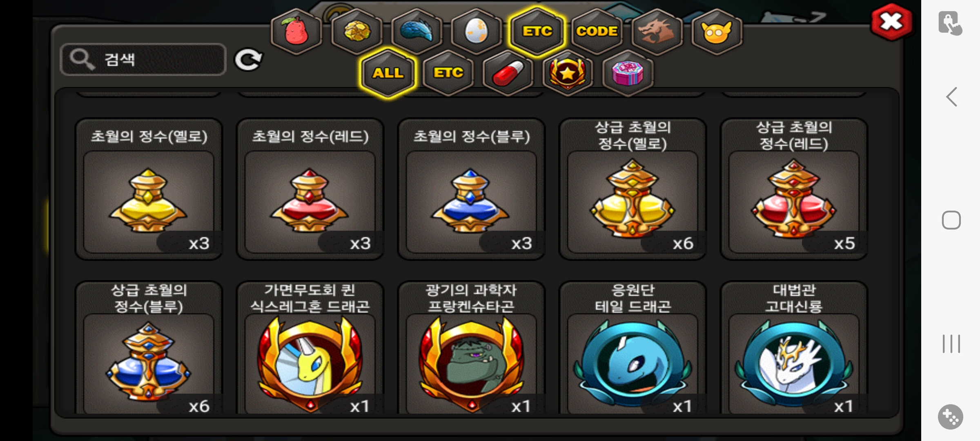
Task: Close the inventory with red X
Action: (x=891, y=22)
